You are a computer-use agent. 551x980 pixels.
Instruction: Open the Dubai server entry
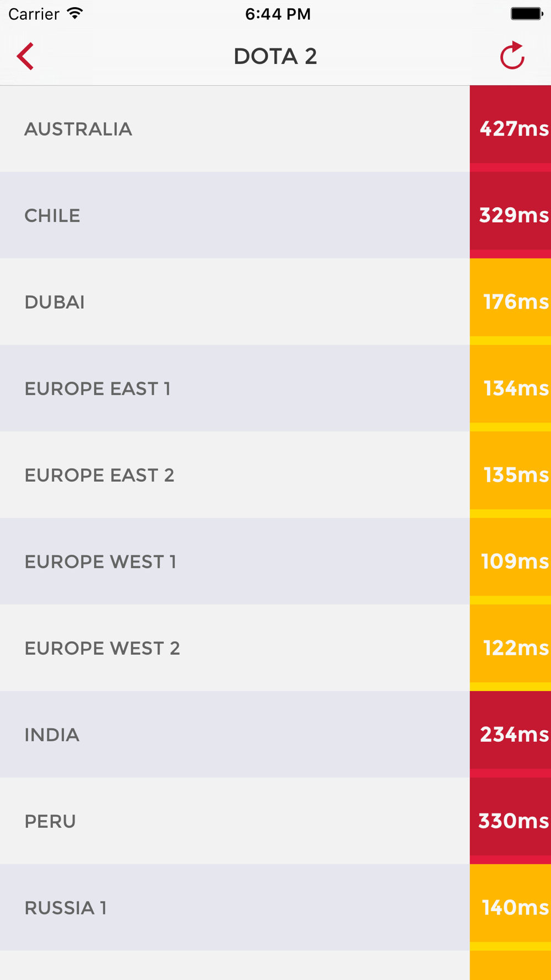[x=275, y=302]
